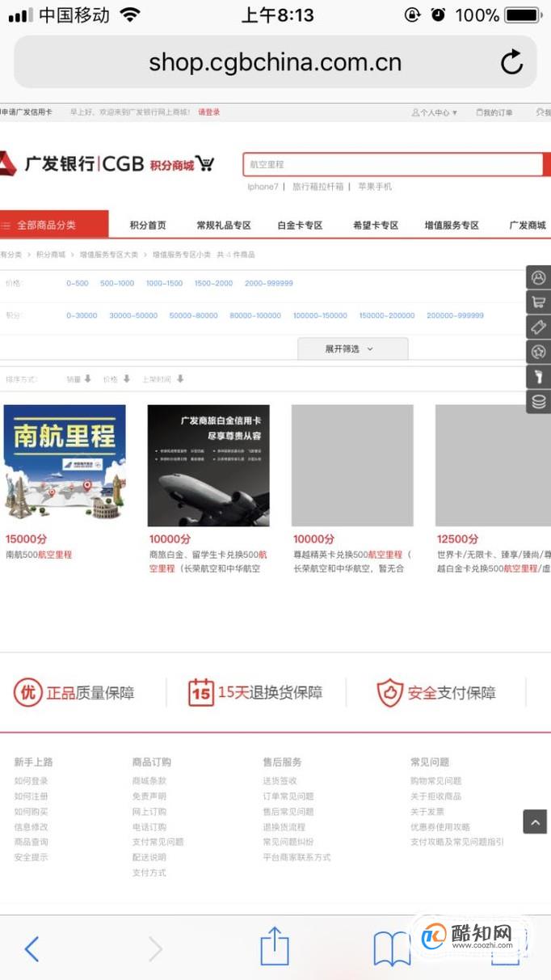The height and width of the screenshot is (980, 551).
Task: Click 旅行箱拉杆箱 hot search link
Action: (318, 187)
